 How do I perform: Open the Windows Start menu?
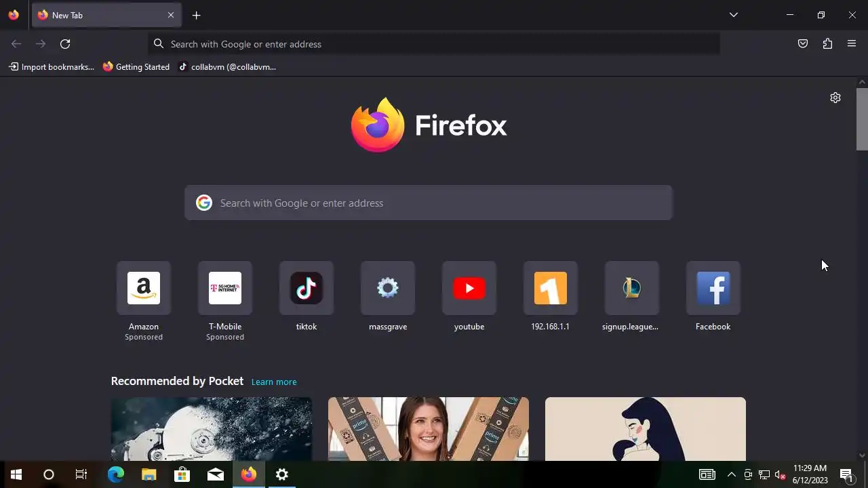click(16, 474)
